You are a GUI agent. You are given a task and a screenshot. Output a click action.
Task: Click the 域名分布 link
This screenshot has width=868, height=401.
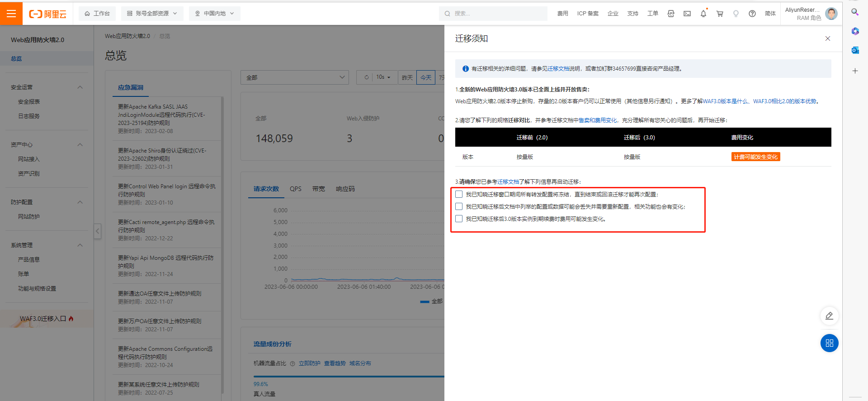[360, 363]
